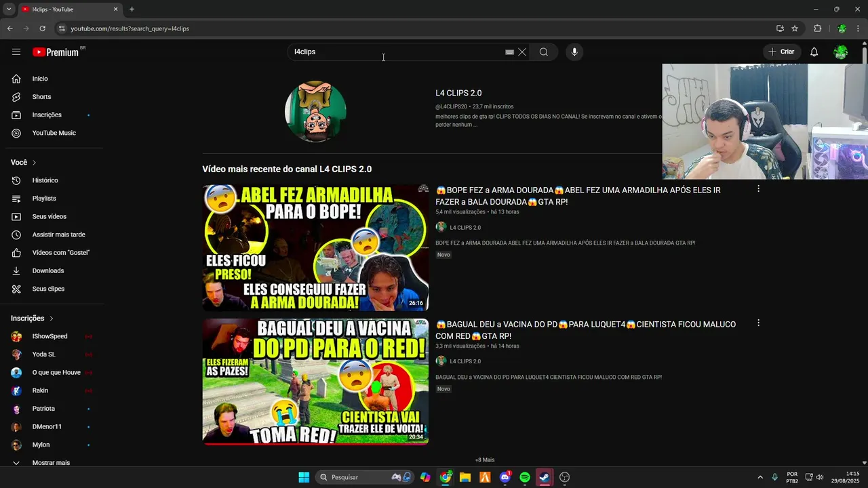Viewport: 868px width, 488px height.
Task: Click the site info icon in the address bar
Action: 62,28
